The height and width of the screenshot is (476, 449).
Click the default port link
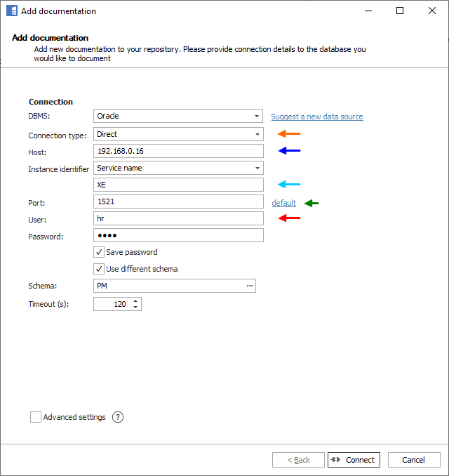(x=284, y=203)
